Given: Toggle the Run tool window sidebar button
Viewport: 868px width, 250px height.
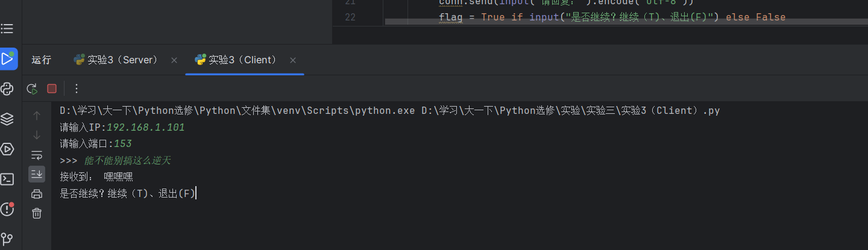Looking at the screenshot, I should point(8,58).
